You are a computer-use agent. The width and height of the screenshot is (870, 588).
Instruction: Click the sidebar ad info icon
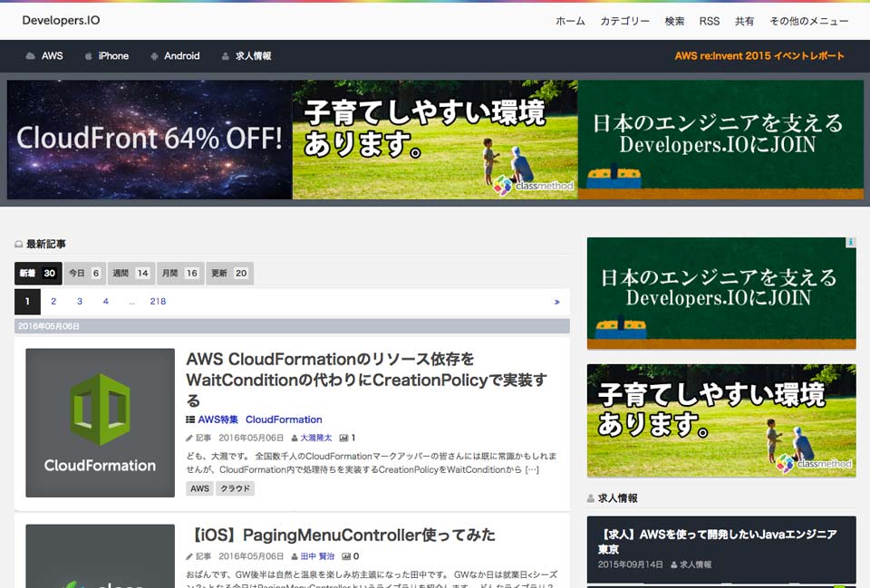[851, 243]
